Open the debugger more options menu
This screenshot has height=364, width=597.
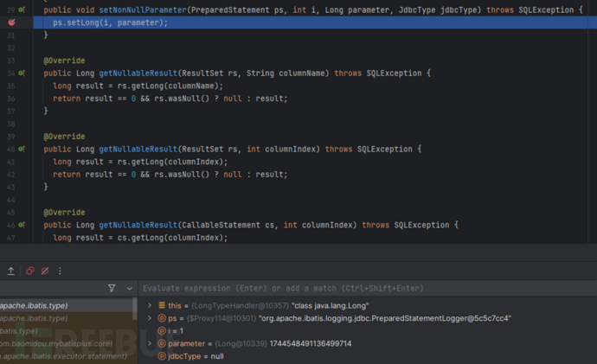click(x=60, y=271)
